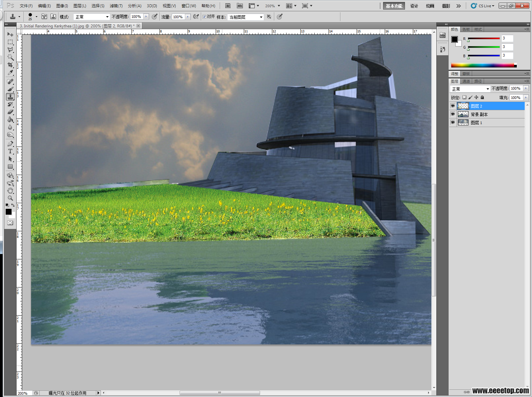Toggle the 对齐 aligned checkbox
This screenshot has height=397, width=532.
(x=204, y=17)
